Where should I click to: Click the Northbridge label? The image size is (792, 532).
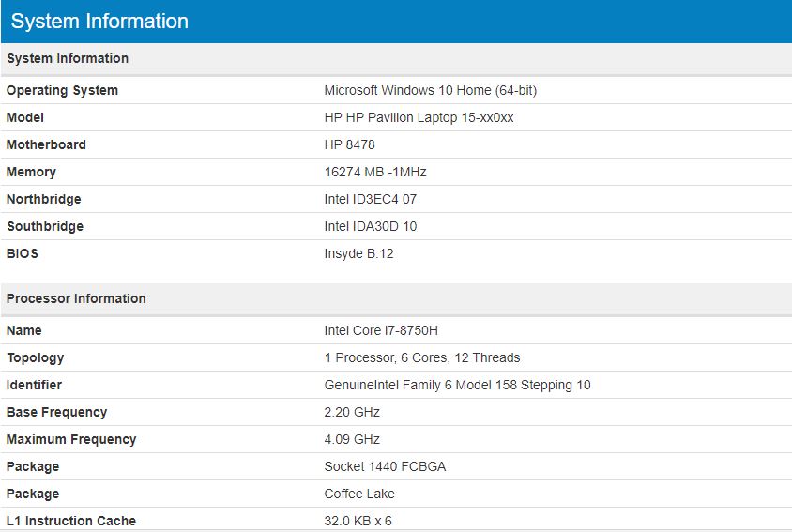(43, 200)
